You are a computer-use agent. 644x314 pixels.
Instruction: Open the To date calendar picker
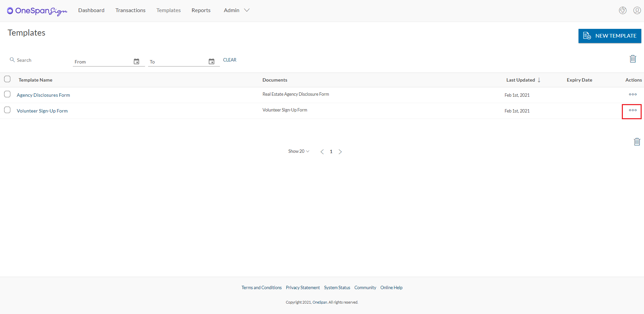pyautogui.click(x=211, y=61)
